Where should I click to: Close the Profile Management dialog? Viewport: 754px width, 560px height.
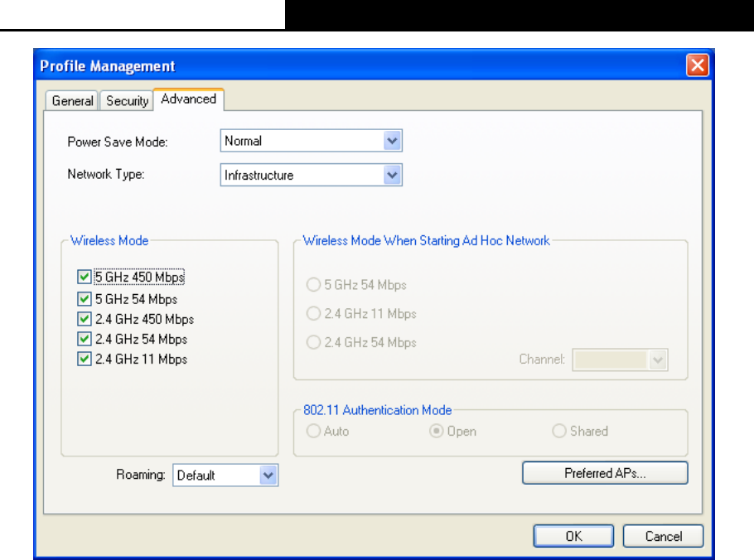(x=698, y=65)
